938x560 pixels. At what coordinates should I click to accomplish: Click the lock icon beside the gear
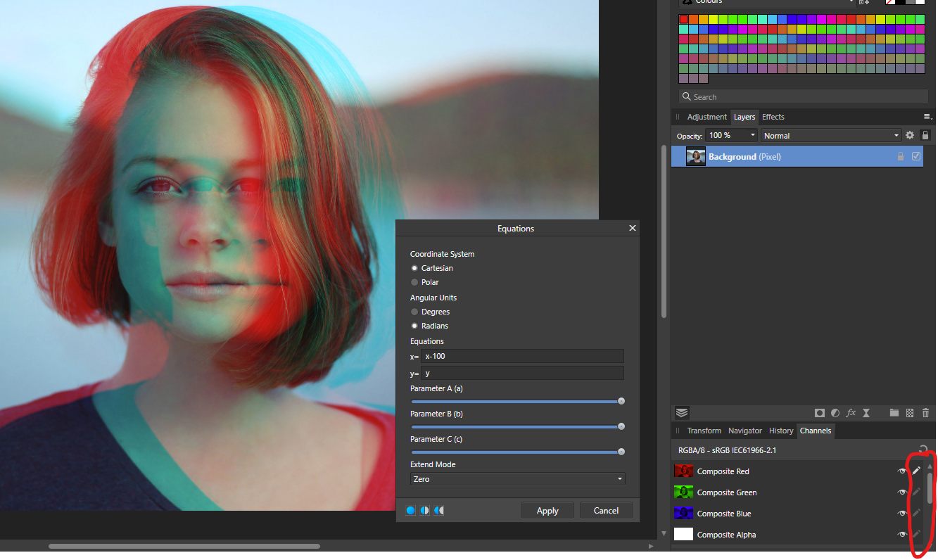925,135
